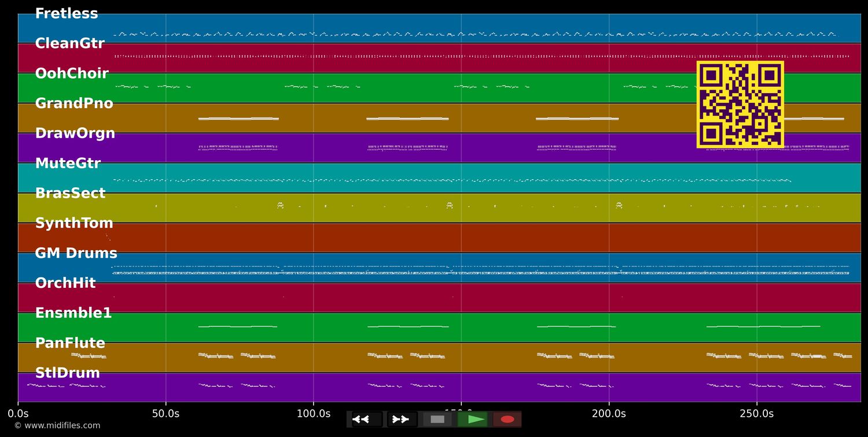This screenshot has width=868, height=437.
Task: Select the MuteGtr track label
Action: click(68, 164)
